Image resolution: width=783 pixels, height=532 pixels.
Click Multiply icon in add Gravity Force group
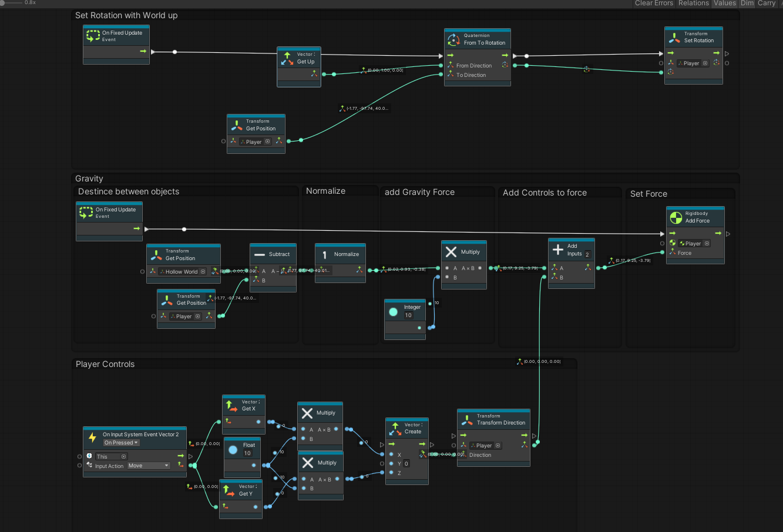pos(451,252)
